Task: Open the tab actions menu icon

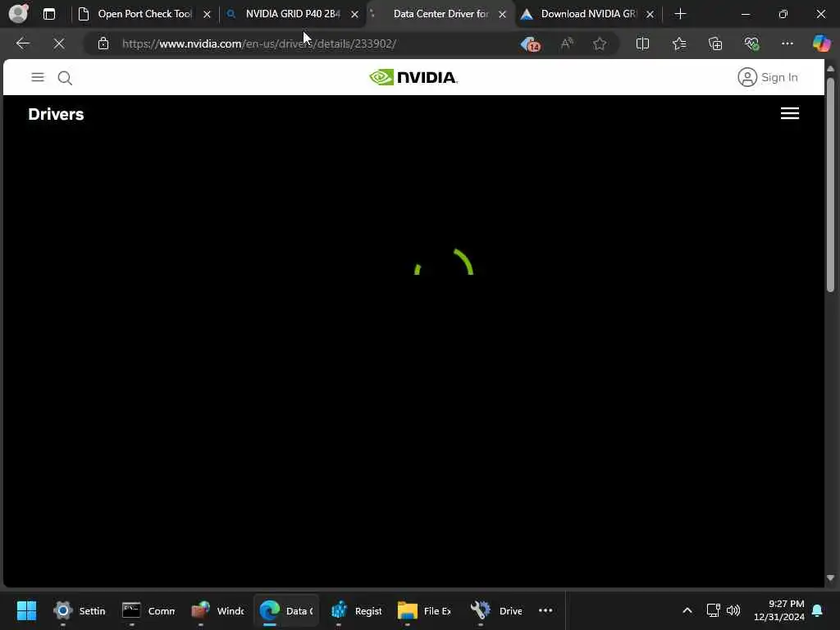Action: pyautogui.click(x=48, y=14)
